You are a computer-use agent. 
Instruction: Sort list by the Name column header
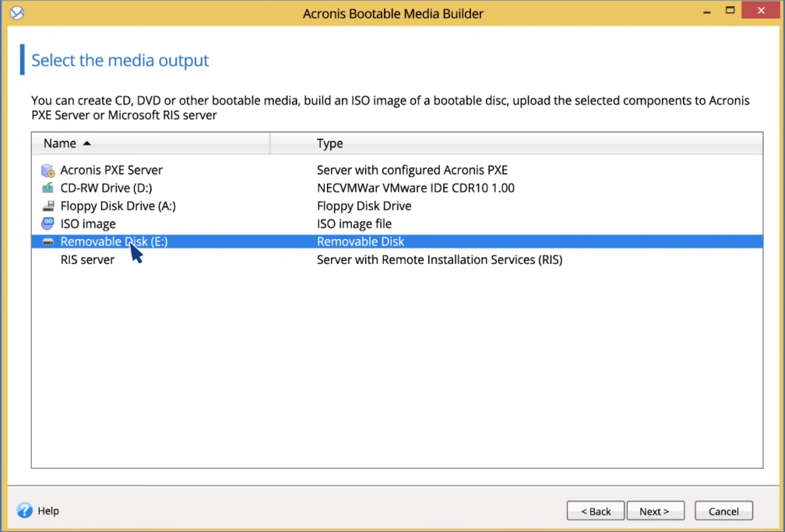tap(151, 143)
